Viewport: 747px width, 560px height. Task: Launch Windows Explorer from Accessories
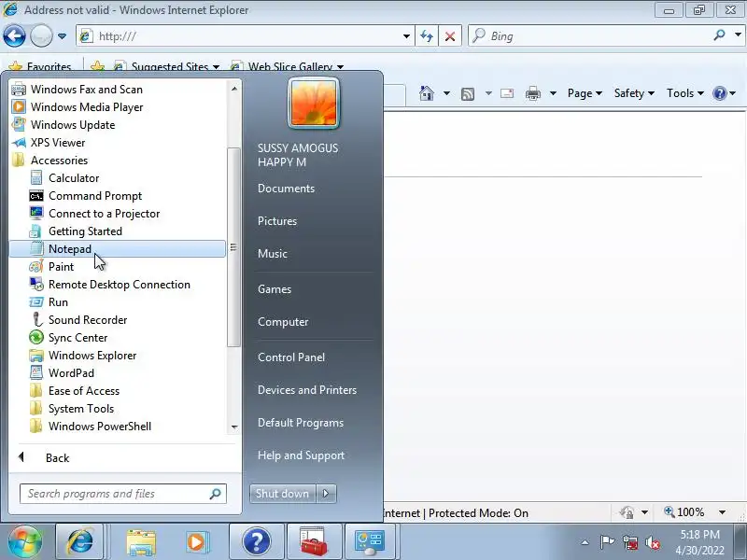[x=82, y=356]
